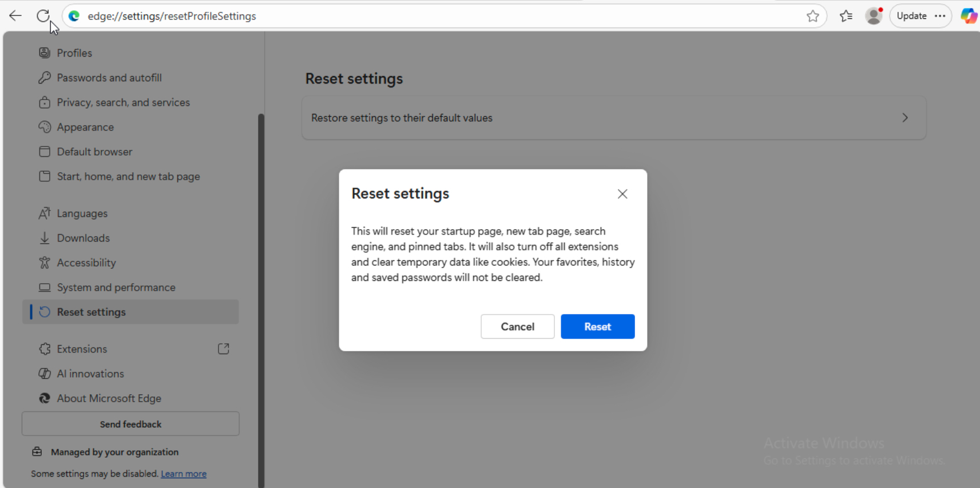Open the profile avatar menu
Viewport: 980px width, 488px height.
(874, 16)
